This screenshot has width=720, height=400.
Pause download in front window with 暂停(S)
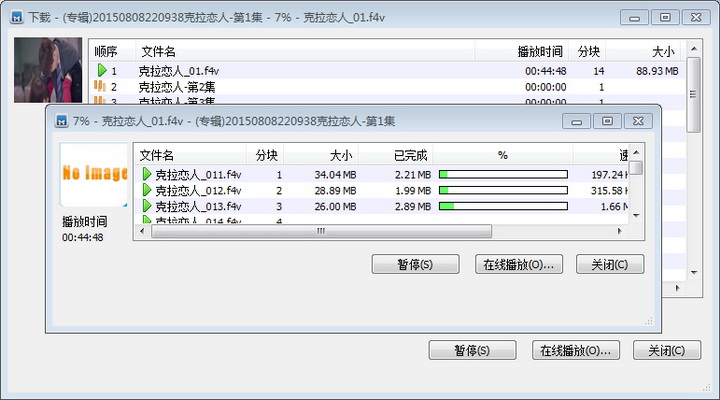(x=415, y=264)
